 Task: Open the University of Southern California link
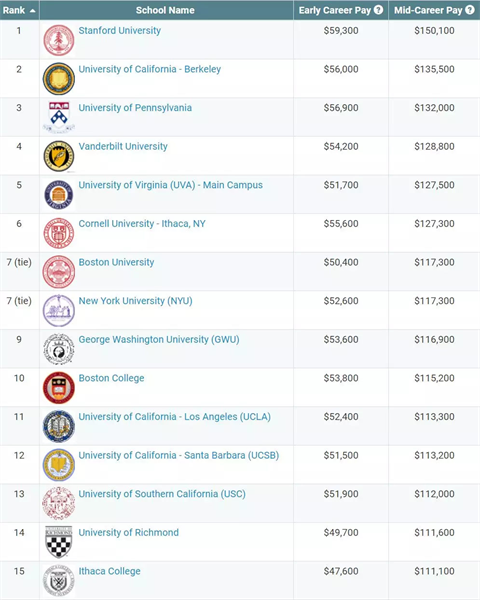pos(162,494)
